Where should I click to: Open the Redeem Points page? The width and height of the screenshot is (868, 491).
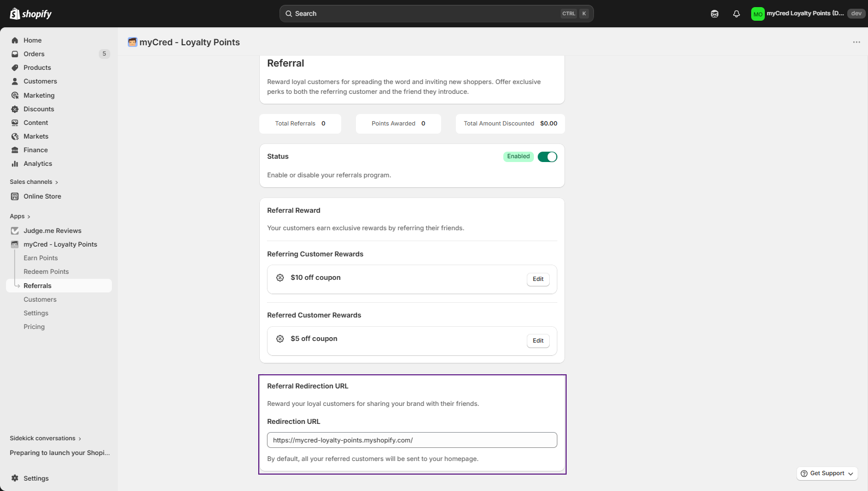46,272
